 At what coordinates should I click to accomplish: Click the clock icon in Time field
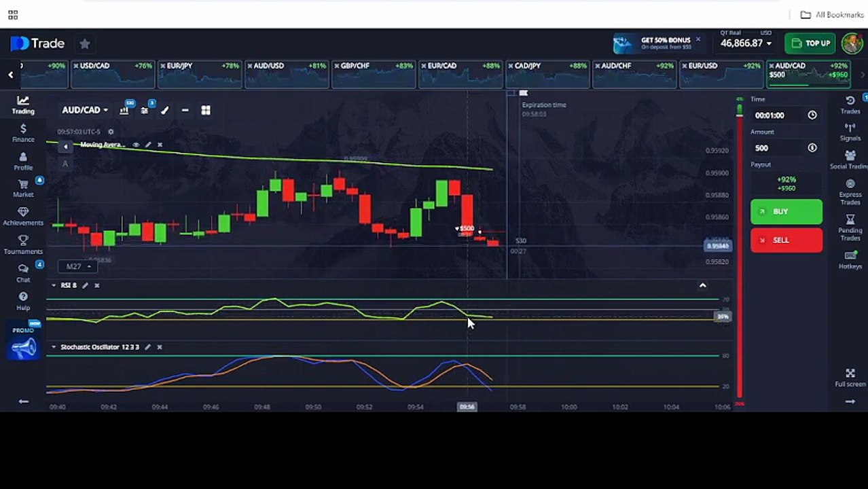tap(812, 115)
